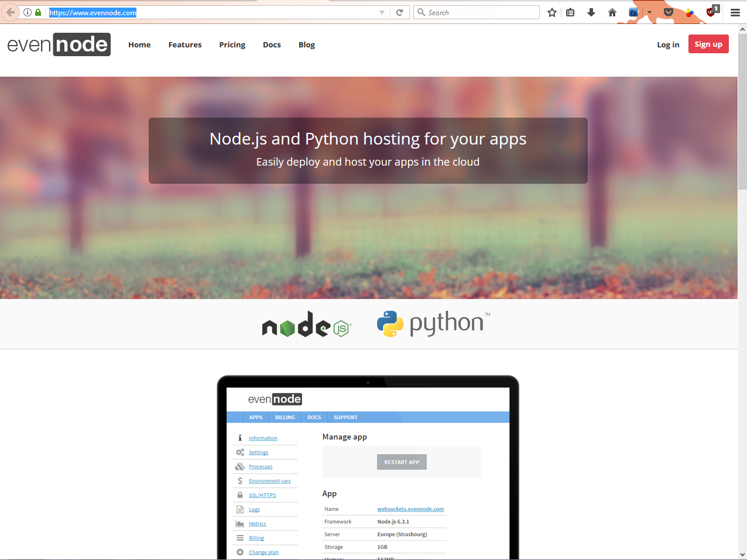Click the BILLING tab in laptop screenshot
747x560 pixels.
coord(285,417)
